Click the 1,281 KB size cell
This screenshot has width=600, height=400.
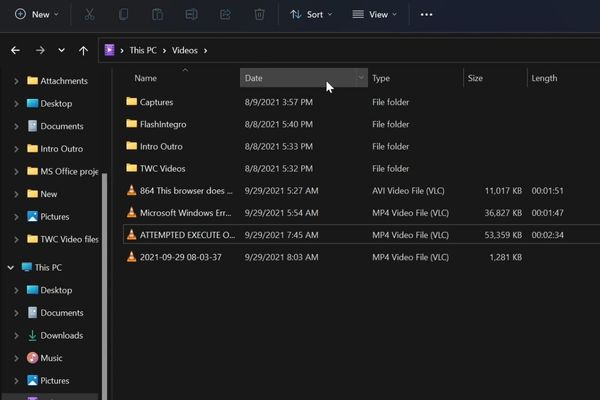(505, 257)
